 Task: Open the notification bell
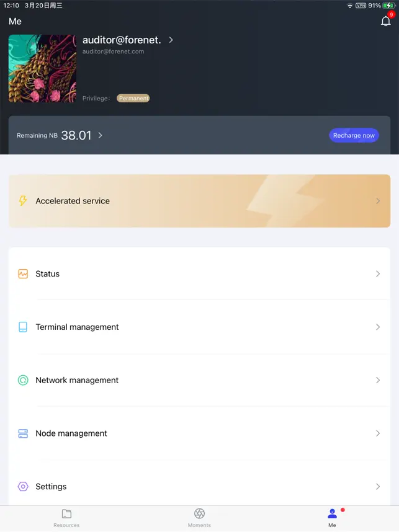coord(385,21)
